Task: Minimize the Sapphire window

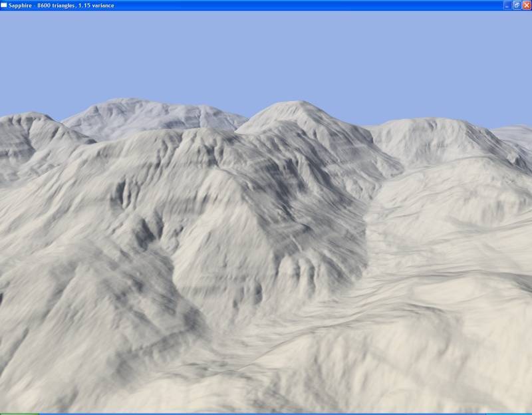Action: 507,5
